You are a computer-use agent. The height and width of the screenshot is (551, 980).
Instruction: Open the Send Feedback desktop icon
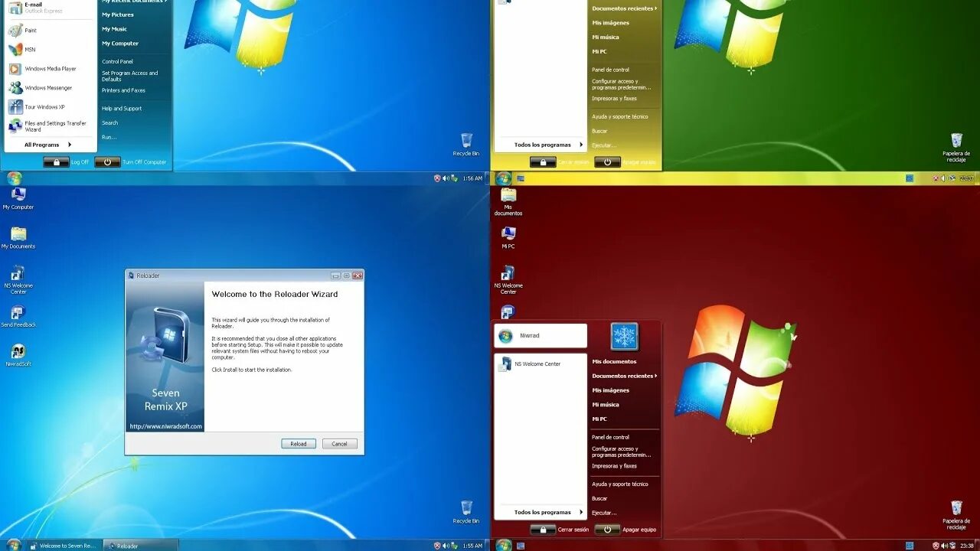pyautogui.click(x=18, y=316)
